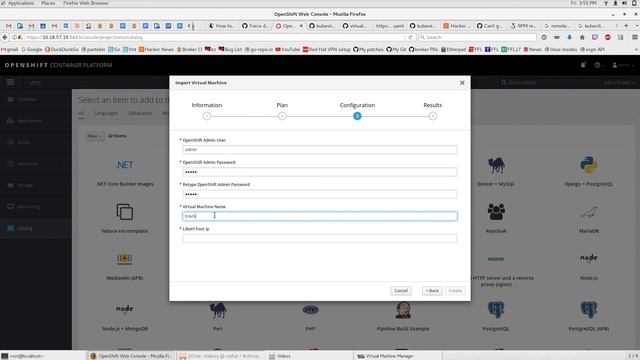Open the fedora-vm-complete catalog item

click(x=125, y=218)
